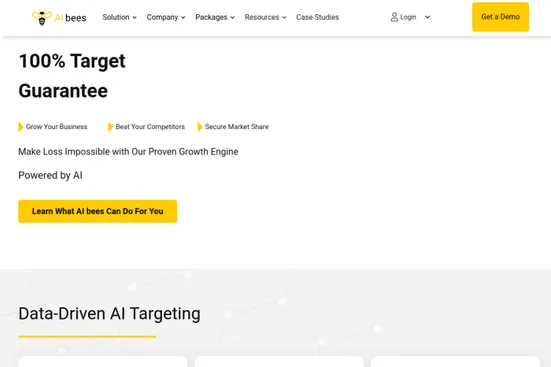
Task: Click the AI bees brand name text
Action: (x=70, y=18)
